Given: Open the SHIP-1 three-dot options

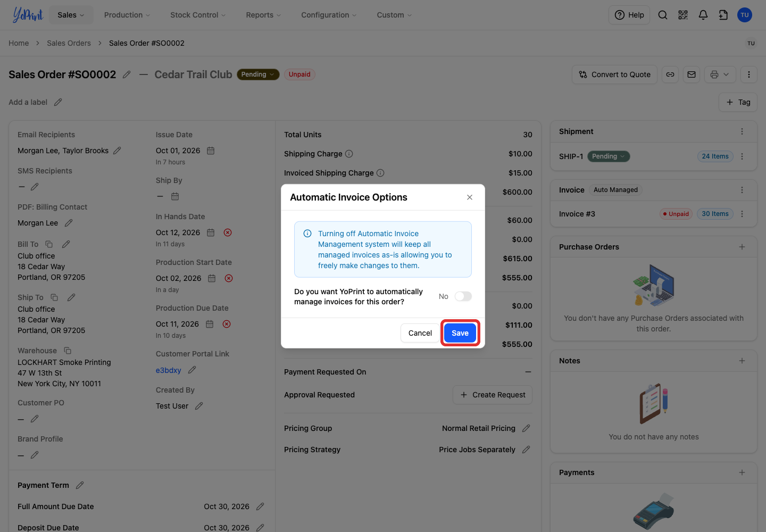Looking at the screenshot, I should click(742, 156).
